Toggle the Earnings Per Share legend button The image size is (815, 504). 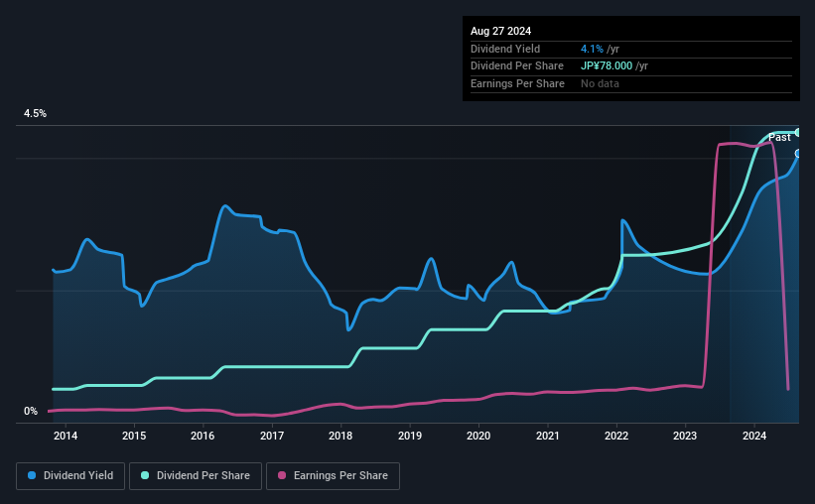333,476
